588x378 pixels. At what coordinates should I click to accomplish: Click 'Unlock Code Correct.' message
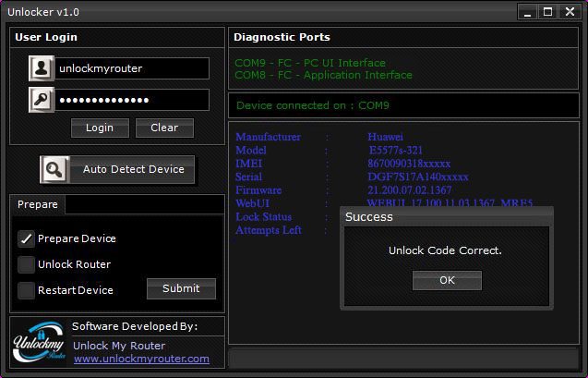[x=445, y=250]
